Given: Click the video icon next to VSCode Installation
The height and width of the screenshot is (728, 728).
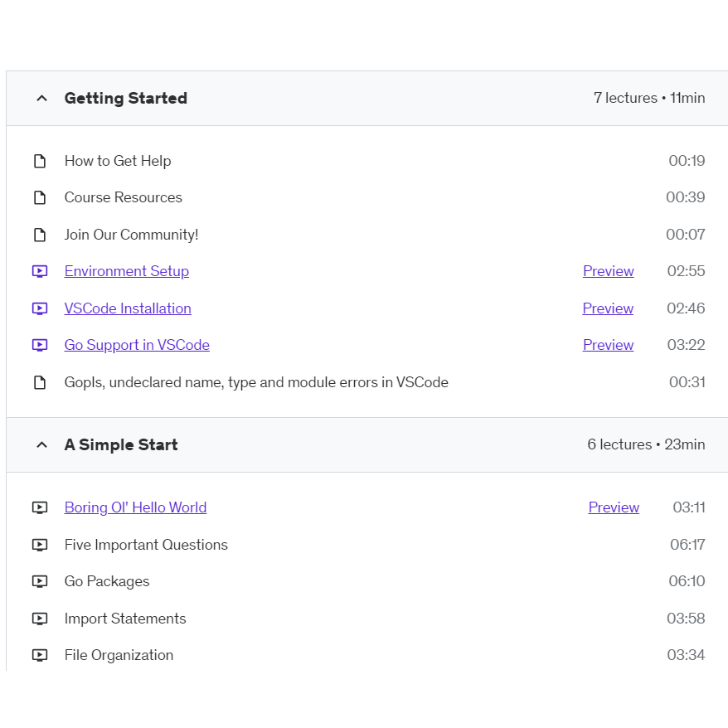Looking at the screenshot, I should tap(40, 308).
